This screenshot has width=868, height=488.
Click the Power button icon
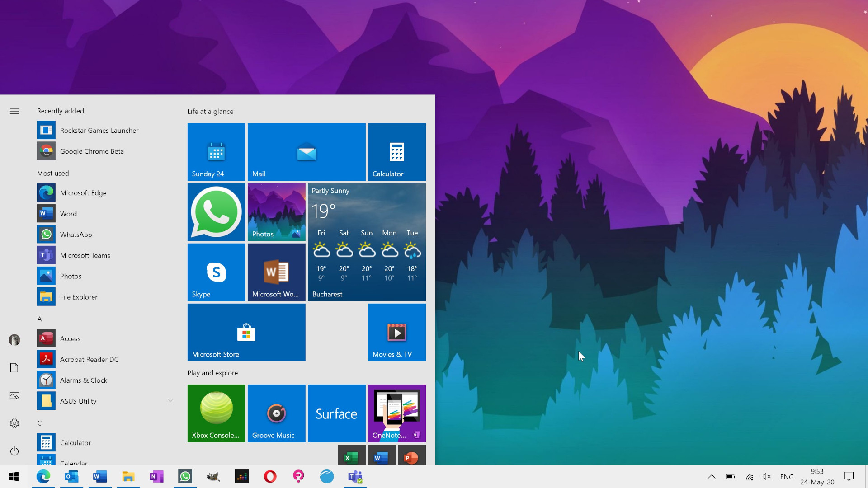[x=14, y=451]
